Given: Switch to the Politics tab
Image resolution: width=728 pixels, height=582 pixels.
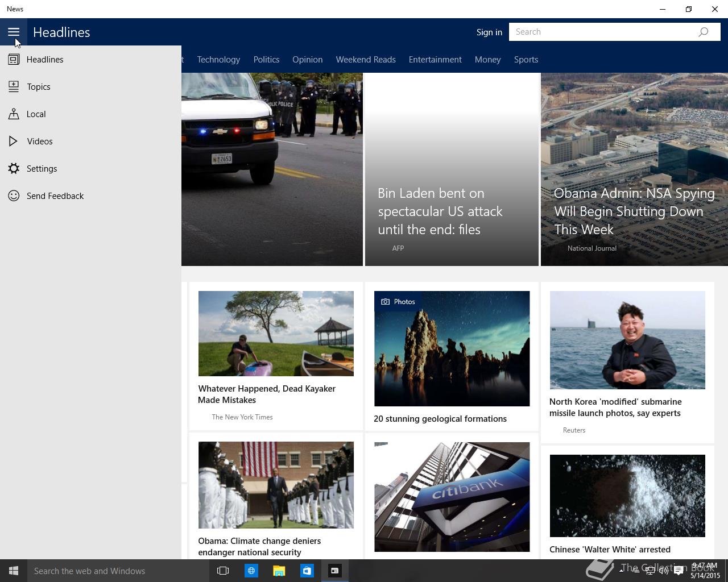Looking at the screenshot, I should coord(266,59).
